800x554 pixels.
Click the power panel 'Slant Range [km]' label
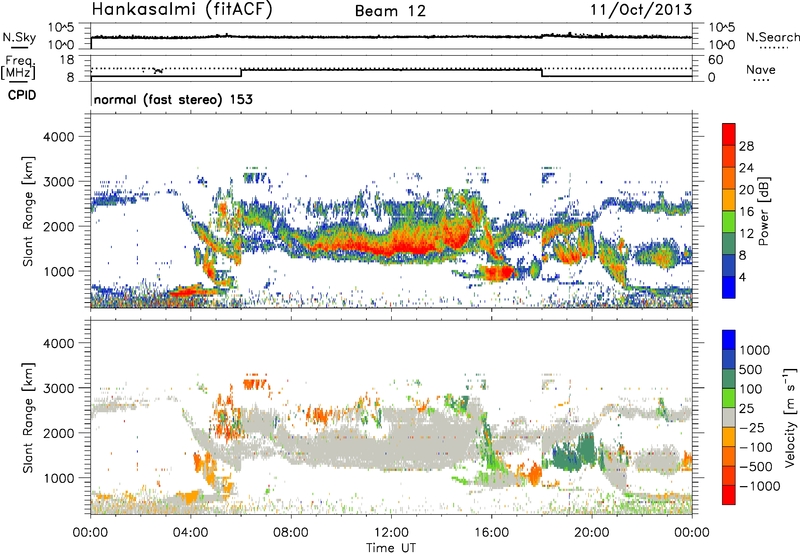click(x=28, y=211)
